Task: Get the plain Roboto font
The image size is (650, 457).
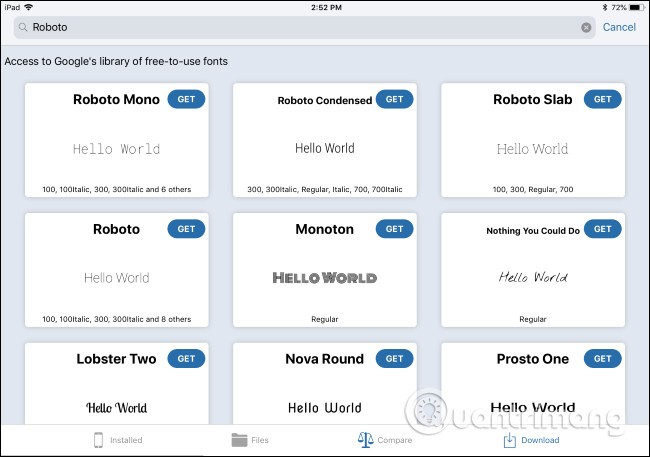Action: click(186, 229)
